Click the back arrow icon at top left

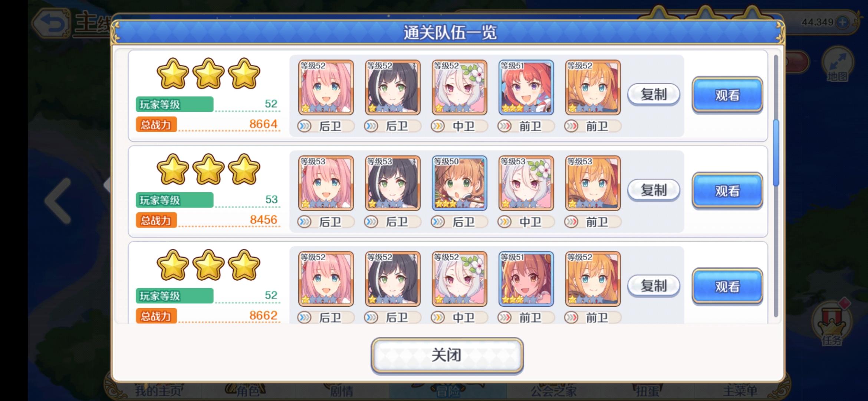(51, 23)
